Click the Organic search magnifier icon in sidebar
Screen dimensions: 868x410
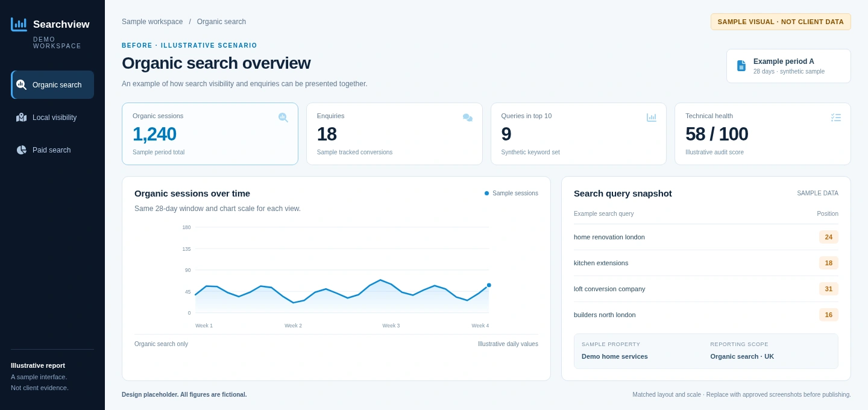21,84
